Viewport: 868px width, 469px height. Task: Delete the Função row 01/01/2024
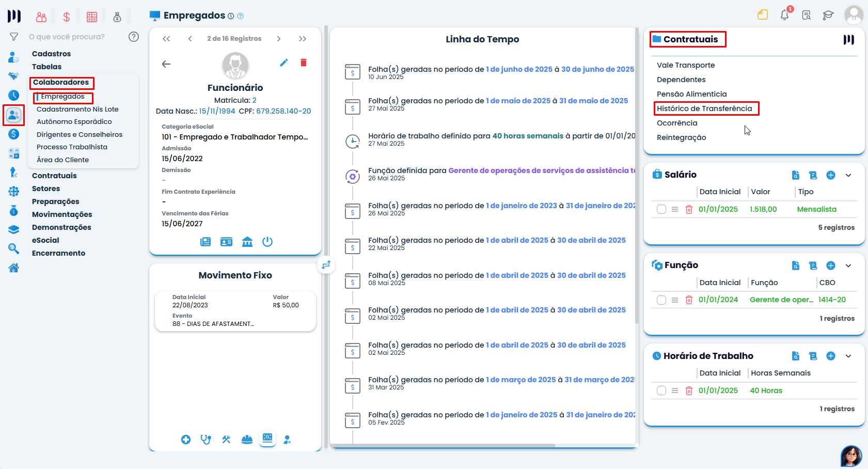click(689, 300)
